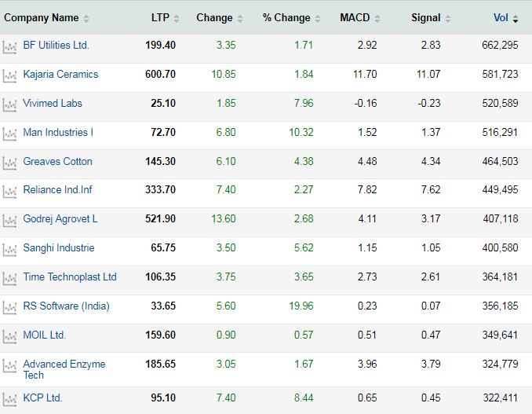
Task: Select volume value 400,580
Action: point(500,248)
